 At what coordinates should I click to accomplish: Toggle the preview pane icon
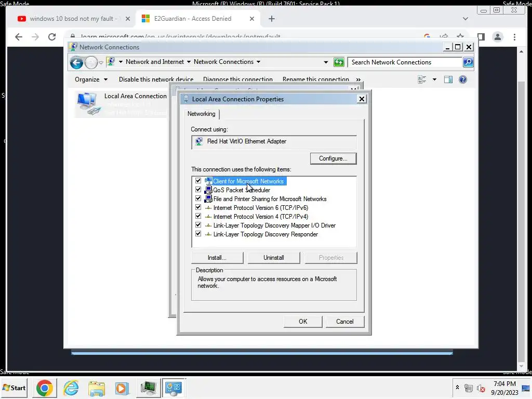[x=448, y=79]
